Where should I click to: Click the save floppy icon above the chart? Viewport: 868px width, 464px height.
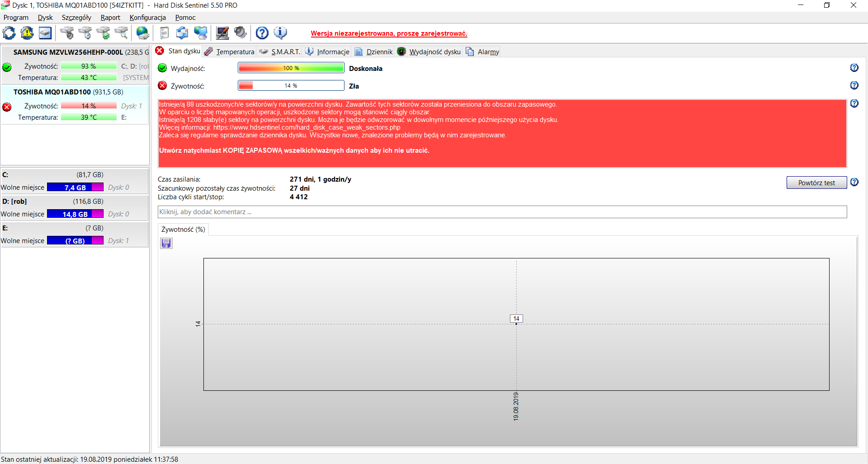(x=166, y=244)
